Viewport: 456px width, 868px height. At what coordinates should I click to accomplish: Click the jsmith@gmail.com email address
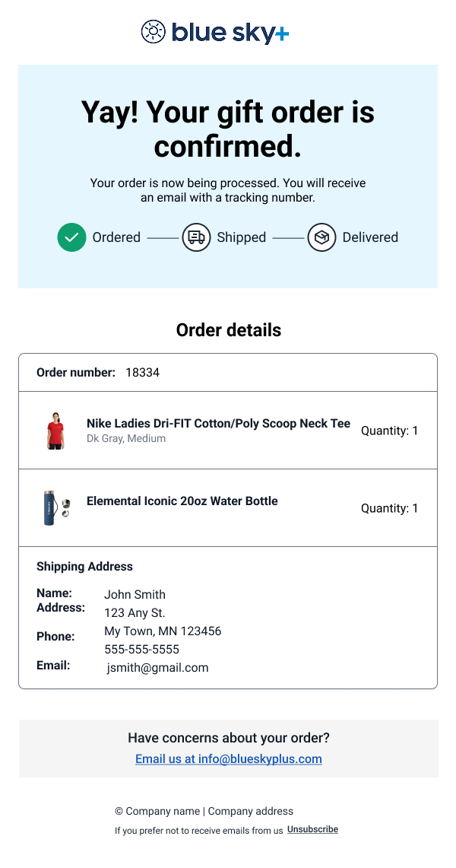(x=157, y=668)
